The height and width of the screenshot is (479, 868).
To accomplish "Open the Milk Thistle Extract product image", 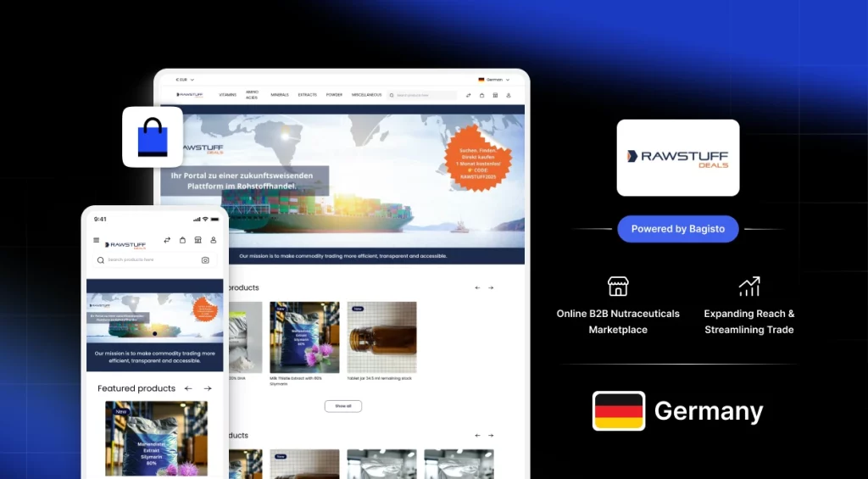I will coord(304,337).
